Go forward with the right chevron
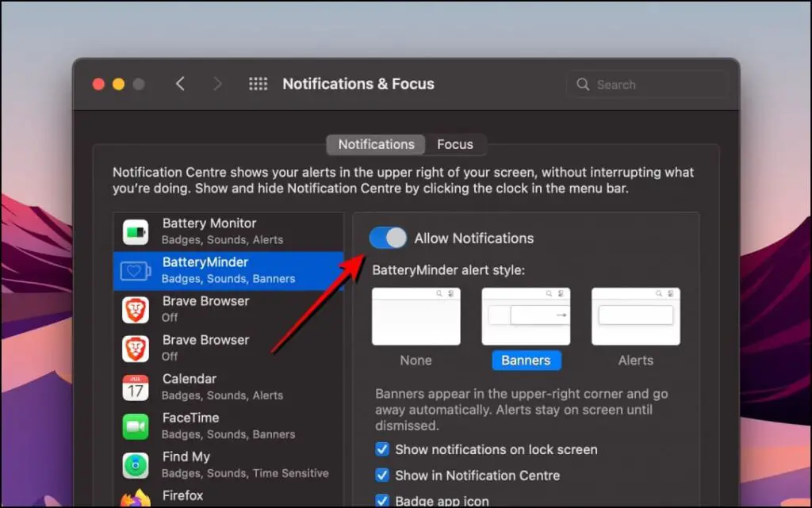 217,84
